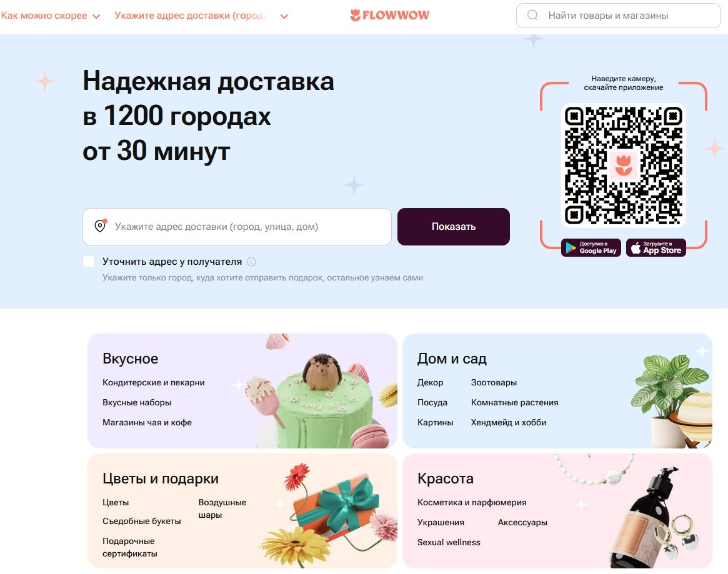Open the Дом и сад section heading
This screenshot has height=574, width=728.
[x=452, y=359]
